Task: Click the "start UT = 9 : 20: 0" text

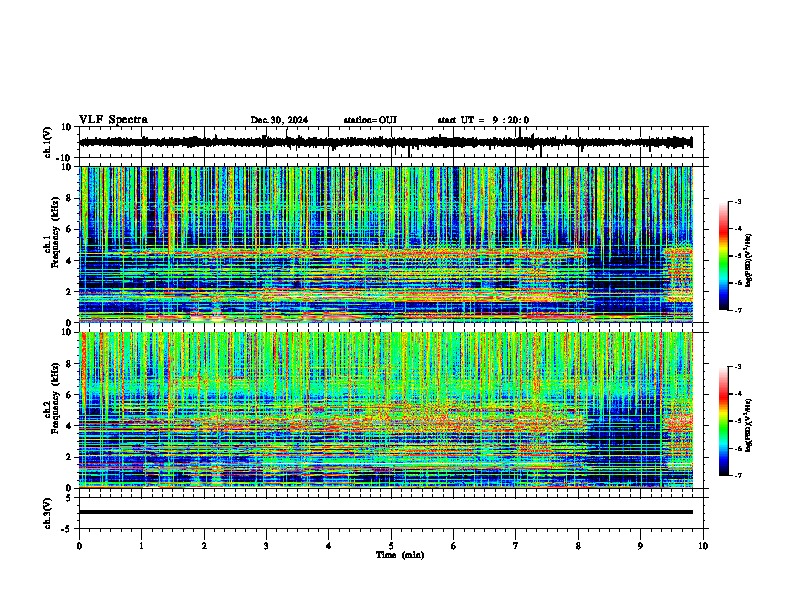Action: click(483, 120)
